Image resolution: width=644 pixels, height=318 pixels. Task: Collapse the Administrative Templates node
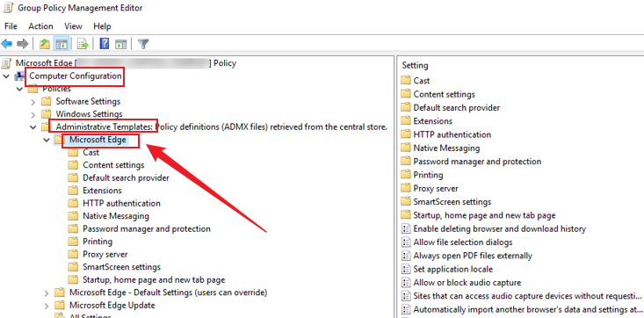click(33, 127)
